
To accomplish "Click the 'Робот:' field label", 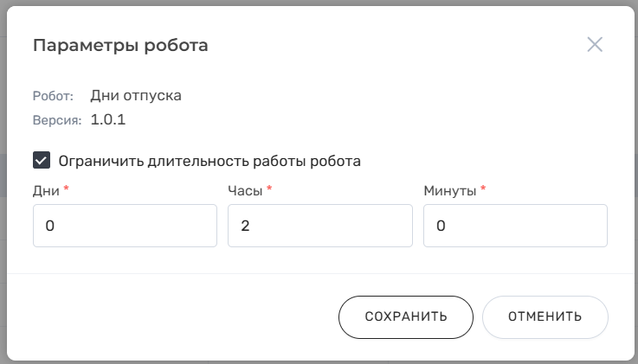I will pyautogui.click(x=53, y=96).
